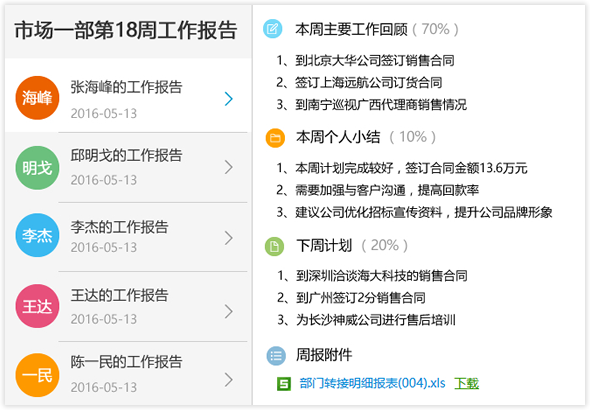Open 邱明戈的工作报告 list item
The image size is (590, 410).
click(x=128, y=167)
